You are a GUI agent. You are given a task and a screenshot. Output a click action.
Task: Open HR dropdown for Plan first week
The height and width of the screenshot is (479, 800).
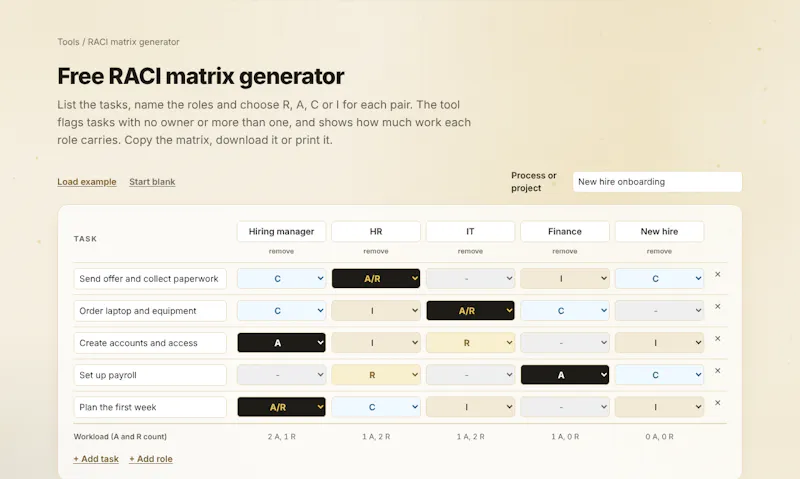point(376,407)
